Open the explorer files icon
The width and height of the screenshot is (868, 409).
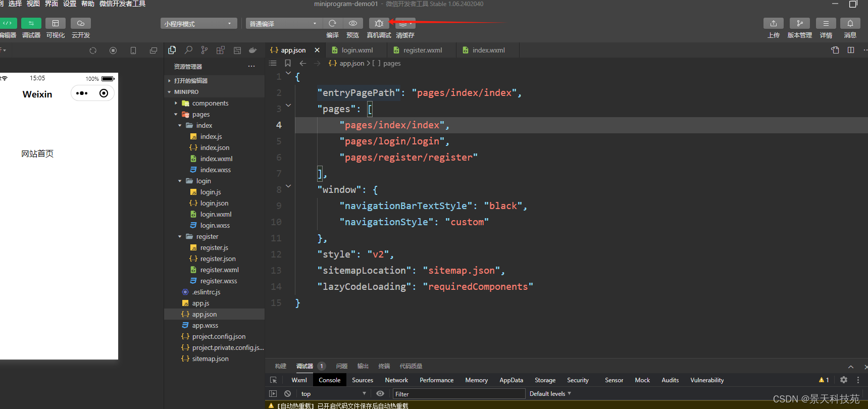click(172, 50)
